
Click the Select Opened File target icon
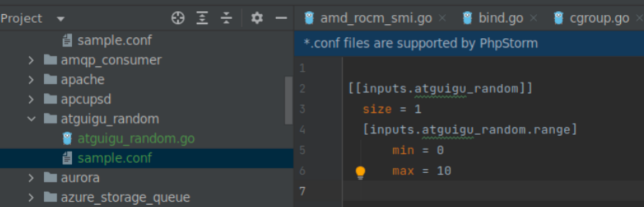(x=177, y=18)
